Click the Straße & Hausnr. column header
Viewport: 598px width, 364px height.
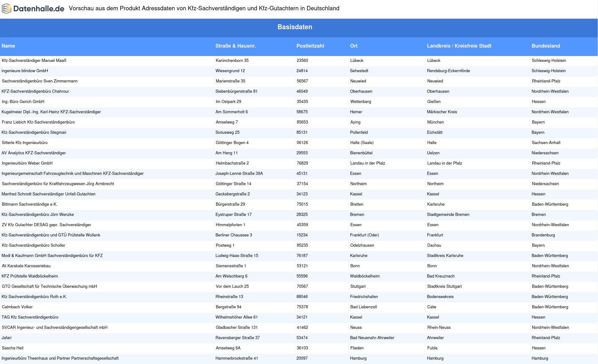point(236,46)
